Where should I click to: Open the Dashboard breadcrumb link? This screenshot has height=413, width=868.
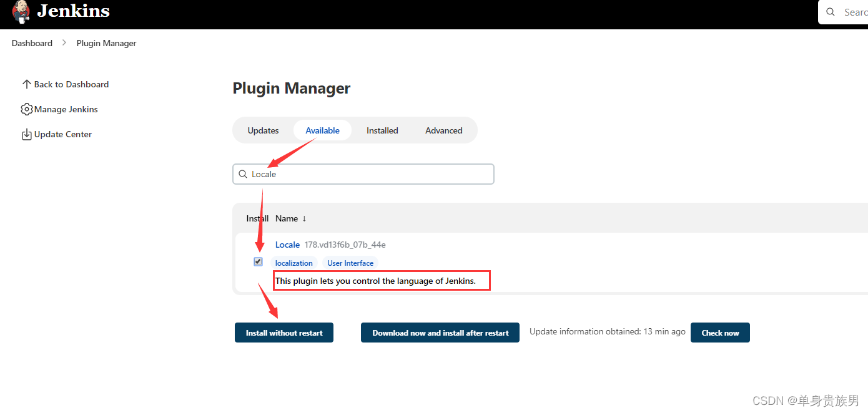tap(32, 43)
